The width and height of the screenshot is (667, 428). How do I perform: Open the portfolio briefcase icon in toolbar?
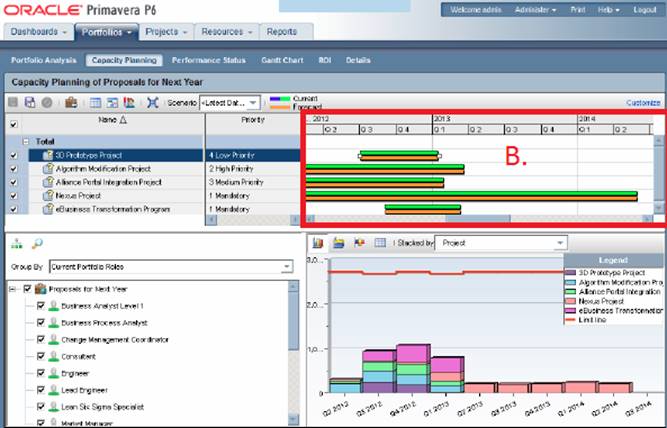pyautogui.click(x=71, y=102)
